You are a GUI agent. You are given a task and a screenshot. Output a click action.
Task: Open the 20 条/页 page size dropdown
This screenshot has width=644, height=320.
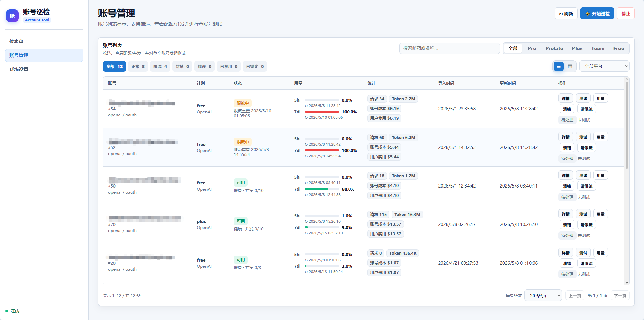click(x=543, y=296)
